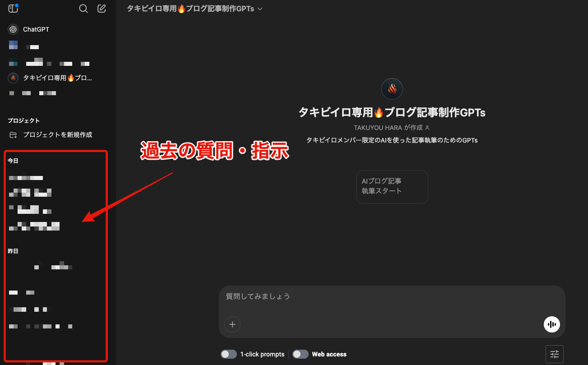Start a new chat with the pencil icon
Viewport: 588px width, 365px height.
pyautogui.click(x=102, y=9)
